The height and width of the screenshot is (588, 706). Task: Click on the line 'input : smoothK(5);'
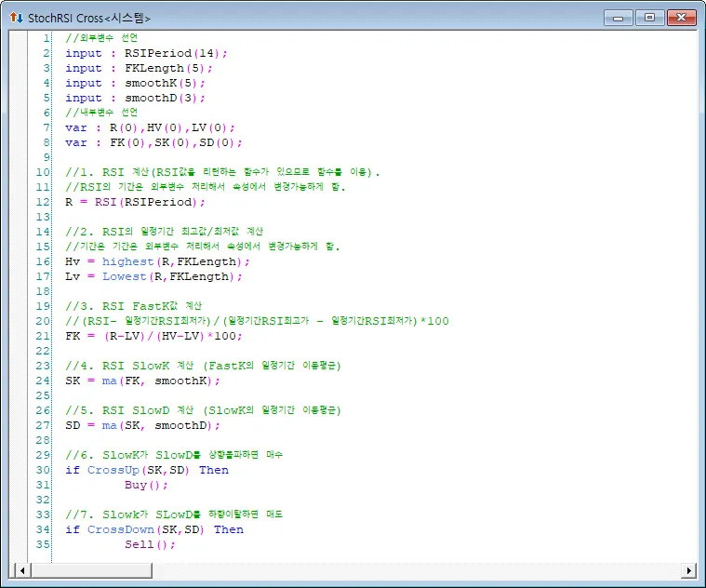pos(135,83)
